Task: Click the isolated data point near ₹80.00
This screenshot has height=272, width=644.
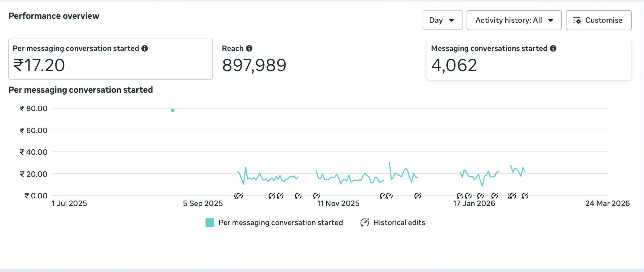Action: point(173,110)
